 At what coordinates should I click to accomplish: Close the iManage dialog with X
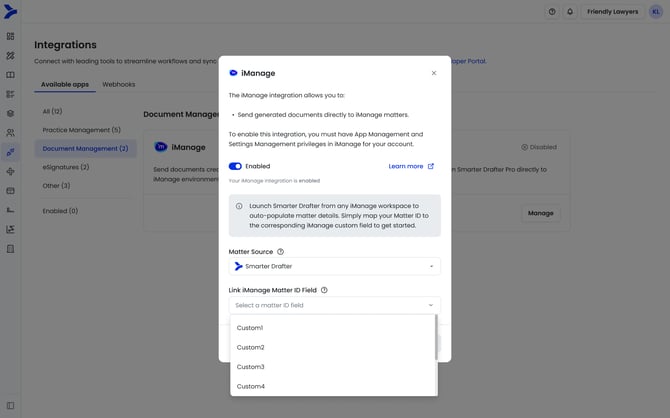(433, 73)
